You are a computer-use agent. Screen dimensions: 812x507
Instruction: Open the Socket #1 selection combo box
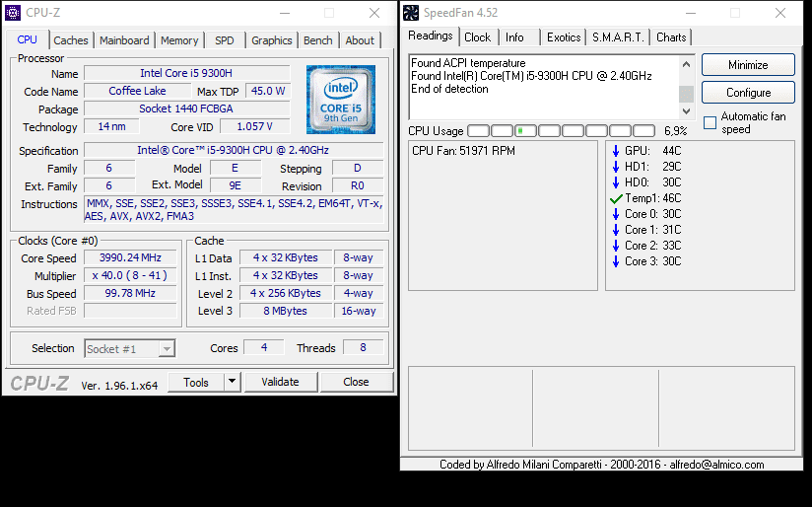click(x=129, y=349)
